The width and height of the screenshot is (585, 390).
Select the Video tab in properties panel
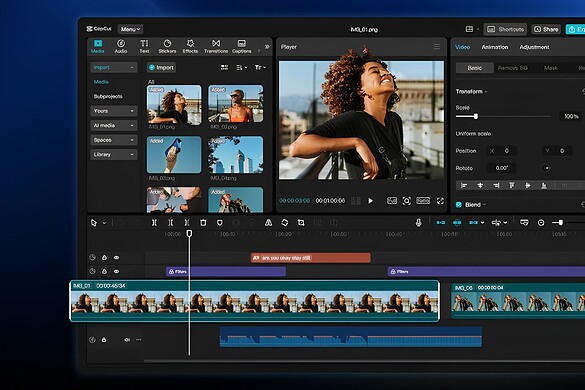click(x=462, y=47)
